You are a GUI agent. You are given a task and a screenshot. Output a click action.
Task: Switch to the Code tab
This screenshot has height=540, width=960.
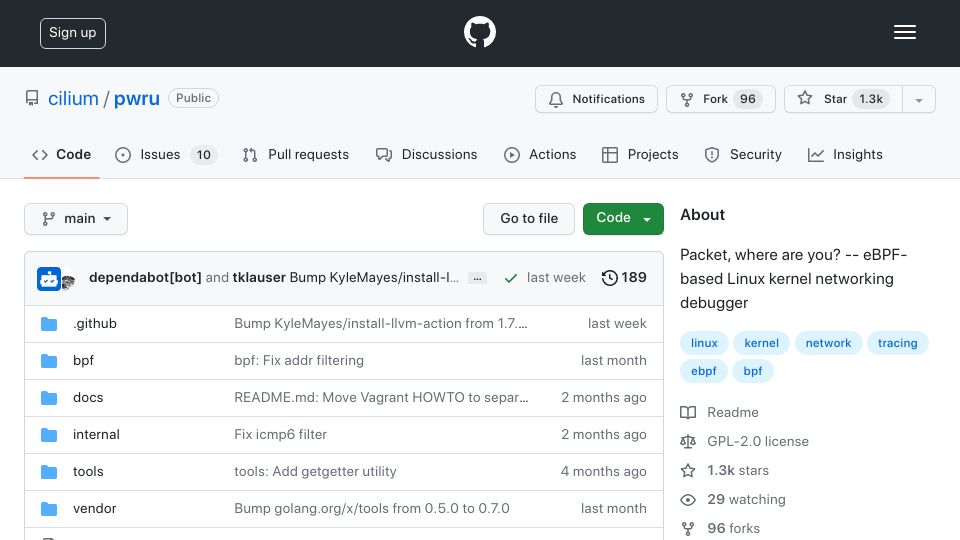[x=62, y=155]
